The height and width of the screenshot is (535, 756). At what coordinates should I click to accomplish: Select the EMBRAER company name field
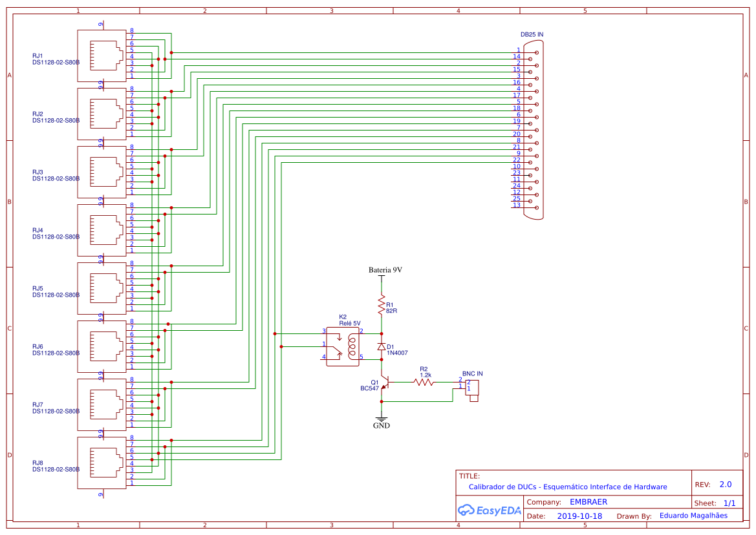(x=589, y=501)
